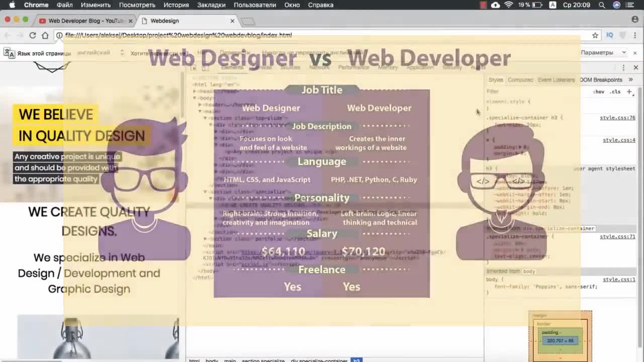Close the Web Developer Blog tab
The height and width of the screenshot is (362, 644).
pos(131,21)
